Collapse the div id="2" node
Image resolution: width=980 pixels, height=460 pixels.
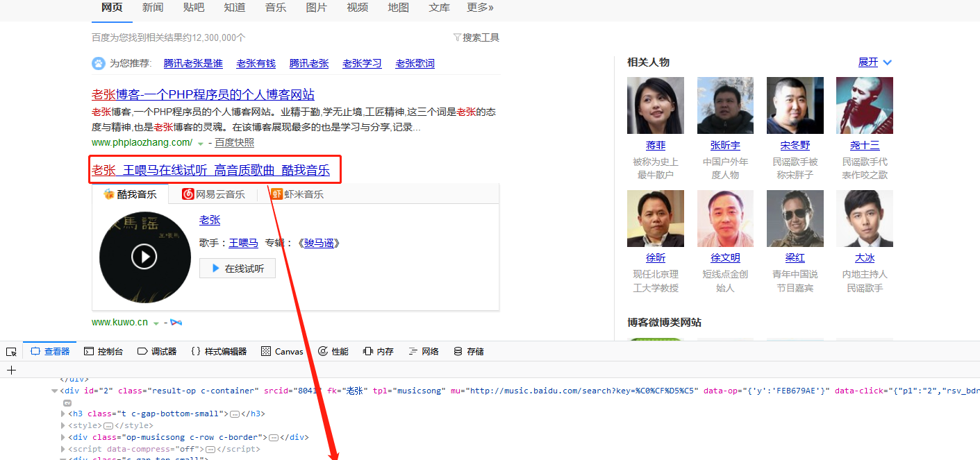55,391
